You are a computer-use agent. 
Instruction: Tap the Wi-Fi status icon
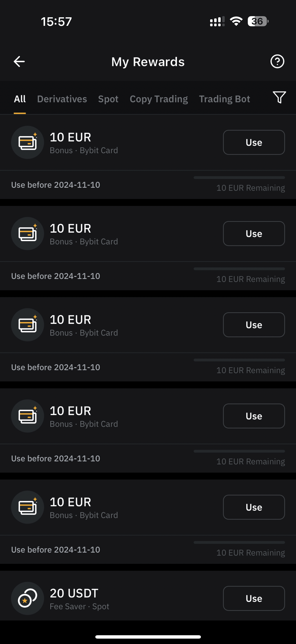(236, 21)
